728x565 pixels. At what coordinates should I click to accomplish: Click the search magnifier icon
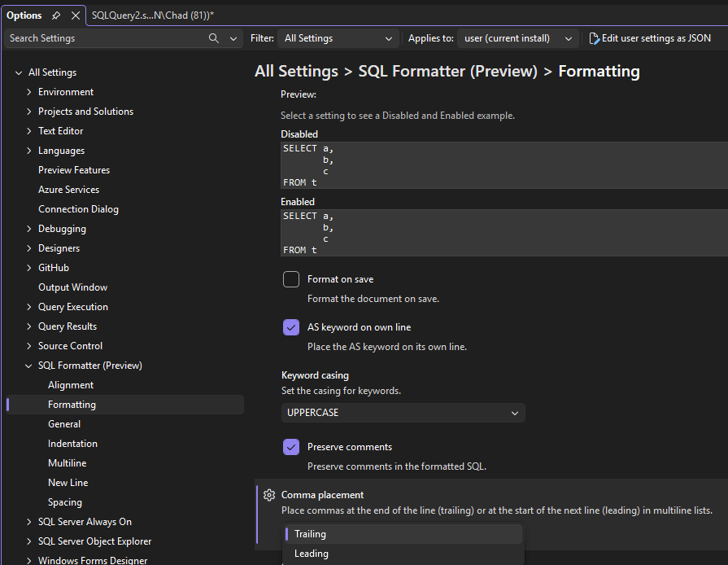tap(214, 38)
